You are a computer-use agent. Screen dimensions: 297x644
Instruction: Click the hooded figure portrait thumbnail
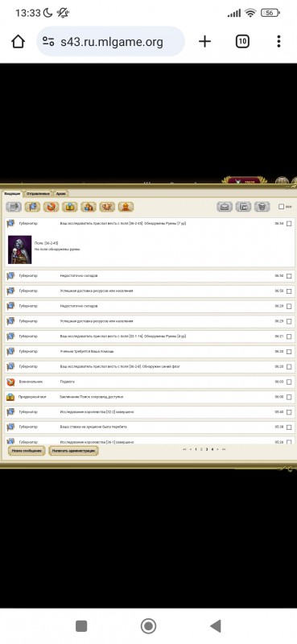[x=19, y=250]
